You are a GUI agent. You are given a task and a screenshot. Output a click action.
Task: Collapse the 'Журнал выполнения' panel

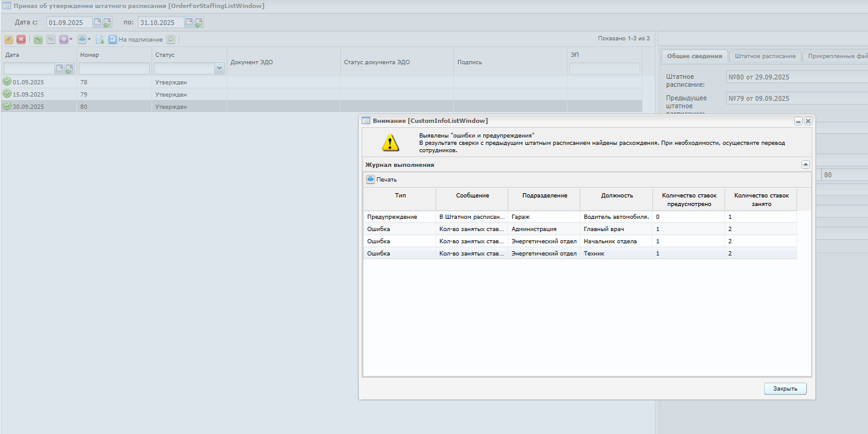tap(805, 164)
